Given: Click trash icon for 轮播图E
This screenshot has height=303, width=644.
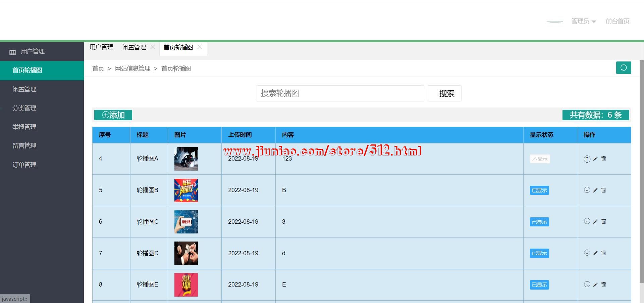Looking at the screenshot, I should (x=604, y=285).
